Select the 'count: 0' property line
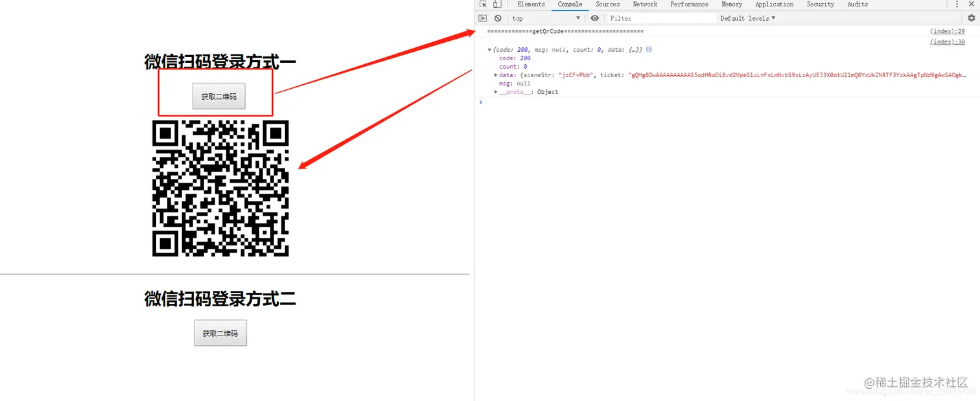 513,67
